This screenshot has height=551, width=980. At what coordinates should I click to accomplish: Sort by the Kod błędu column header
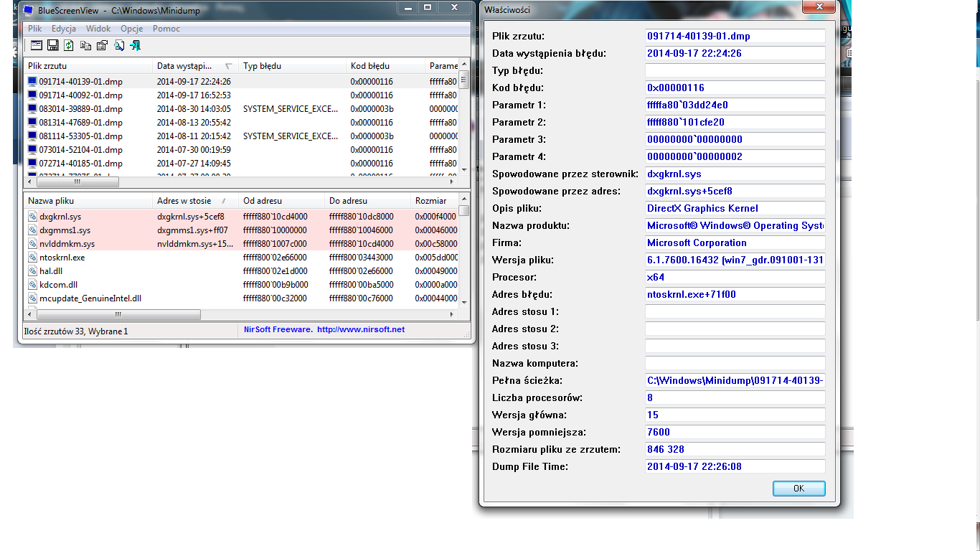point(386,65)
